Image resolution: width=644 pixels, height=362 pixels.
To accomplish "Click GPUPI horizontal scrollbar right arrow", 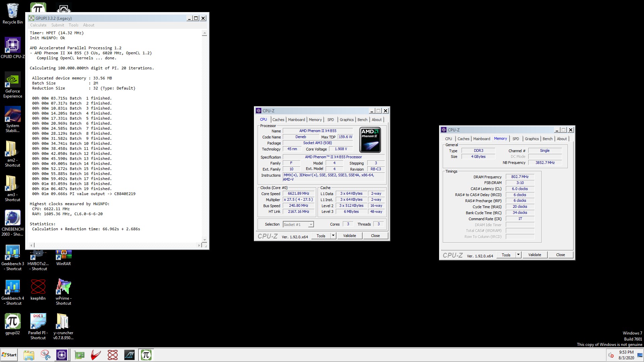I will [x=199, y=245].
